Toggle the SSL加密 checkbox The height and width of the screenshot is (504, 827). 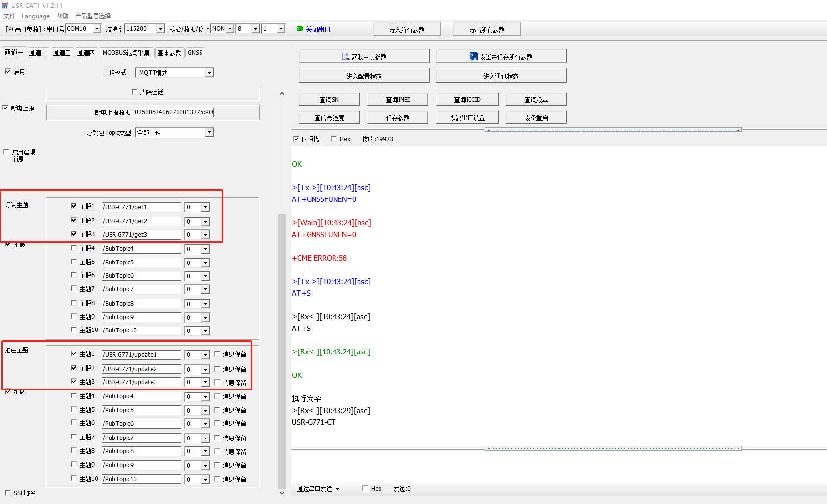(8, 493)
